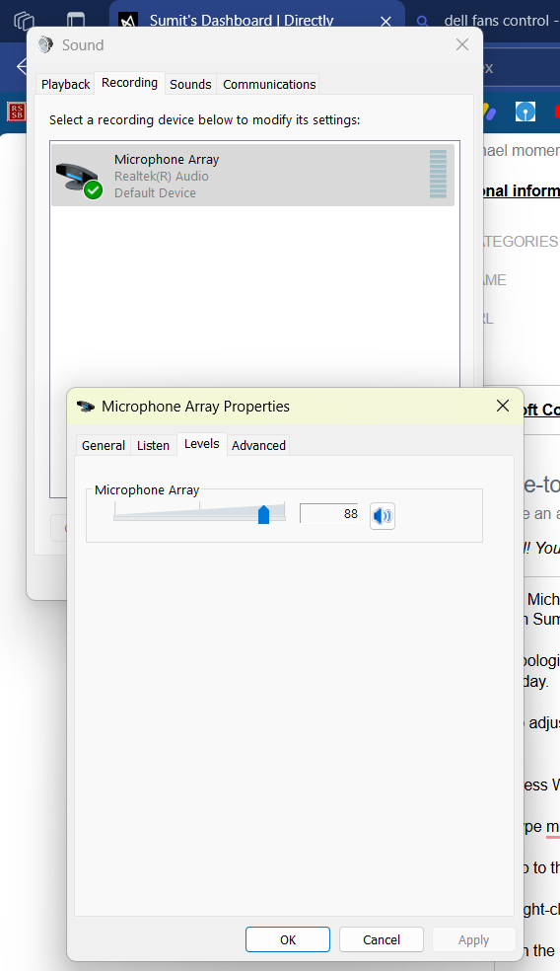Open the Listen tab

click(153, 445)
